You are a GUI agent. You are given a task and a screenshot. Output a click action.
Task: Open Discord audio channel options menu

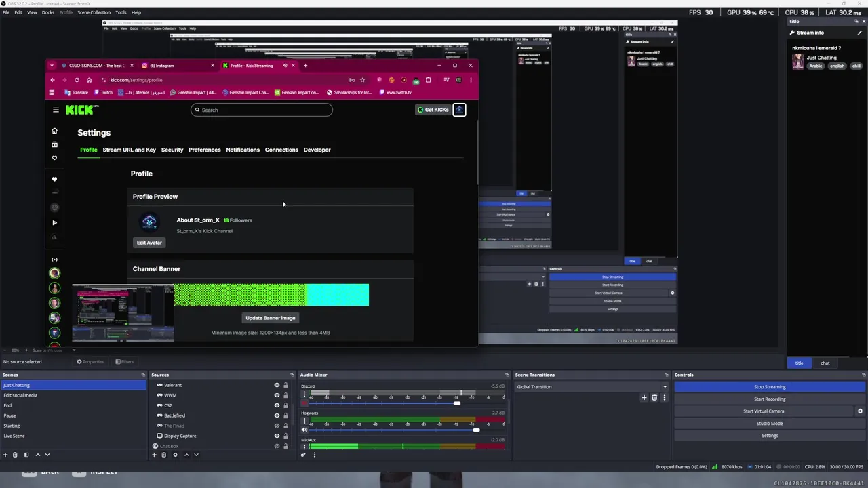coord(304,394)
